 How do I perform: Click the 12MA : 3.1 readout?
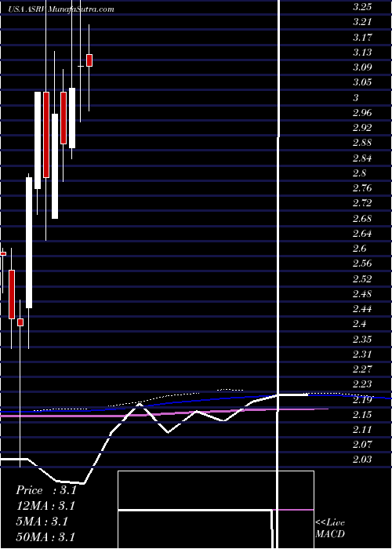[45, 506]
